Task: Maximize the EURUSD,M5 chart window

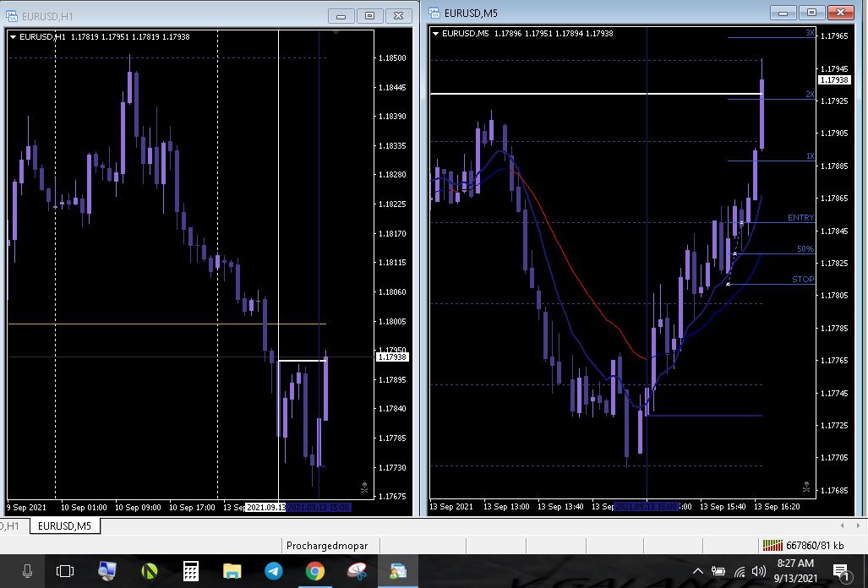Action: point(811,12)
